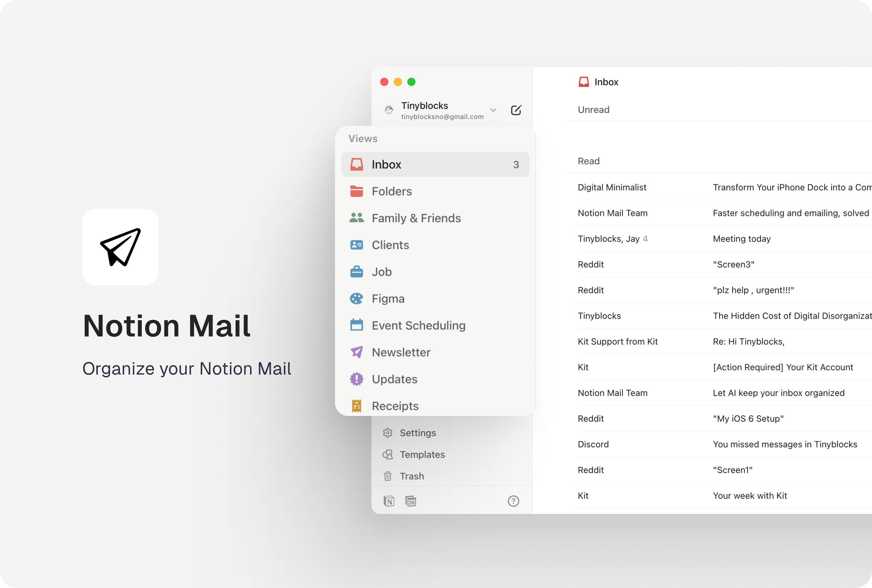The image size is (872, 588).
Task: Click the tinyblocksno@gmail.com account address
Action: (443, 117)
